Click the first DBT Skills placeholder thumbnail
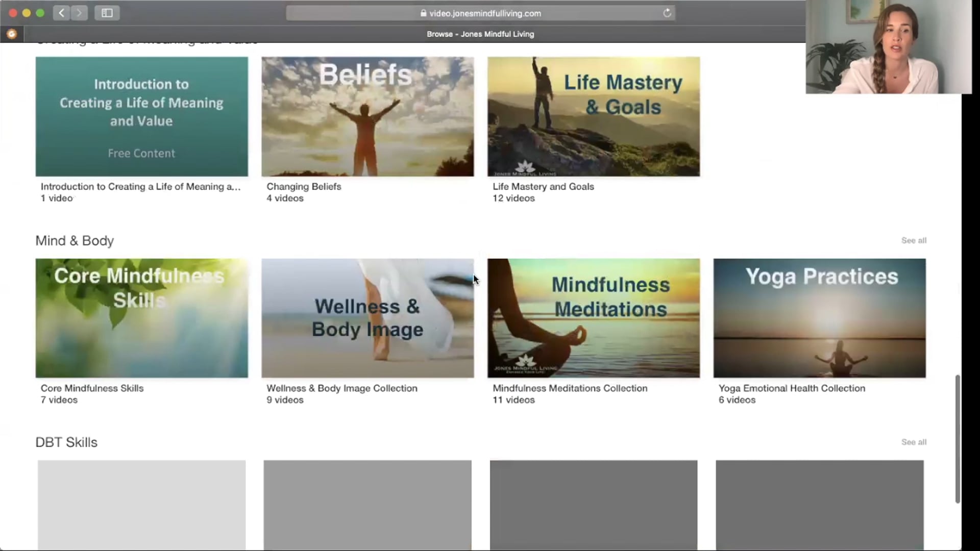 tap(141, 504)
